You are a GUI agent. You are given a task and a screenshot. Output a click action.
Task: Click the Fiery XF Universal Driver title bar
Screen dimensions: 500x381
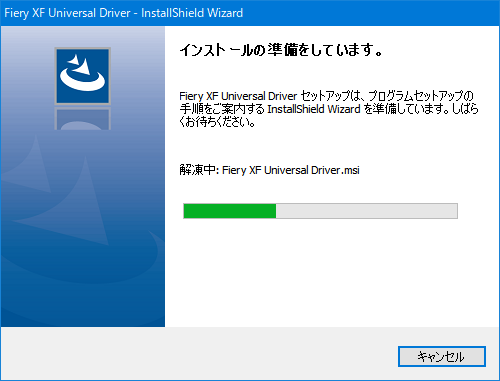[250, 13]
